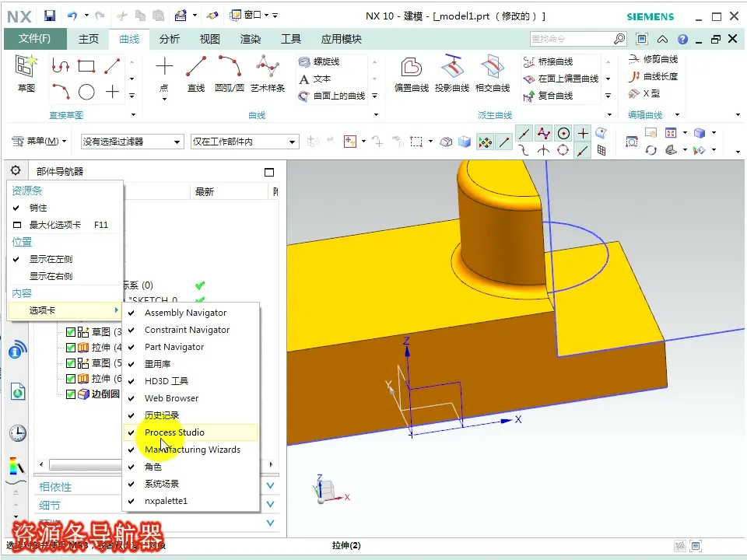Image resolution: width=747 pixels, height=560 pixels.
Task: Switch to the 分析 ribbon tab
Action: 170,39
